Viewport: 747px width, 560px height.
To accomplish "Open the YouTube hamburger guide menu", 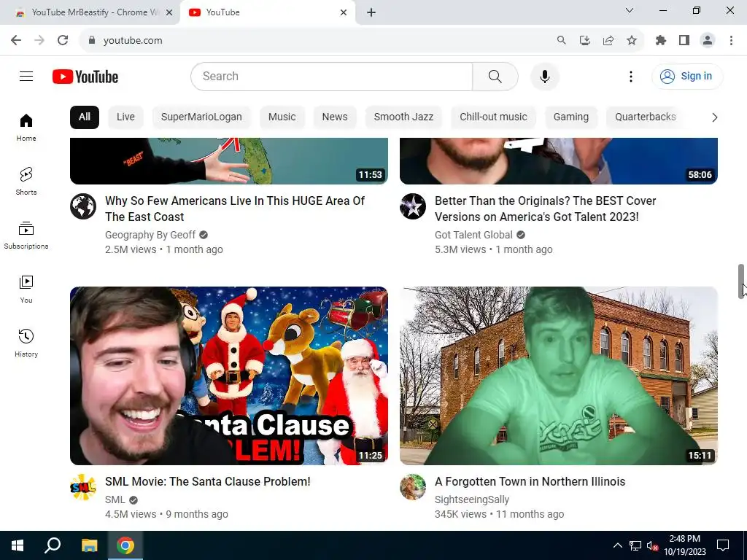I will pos(26,76).
